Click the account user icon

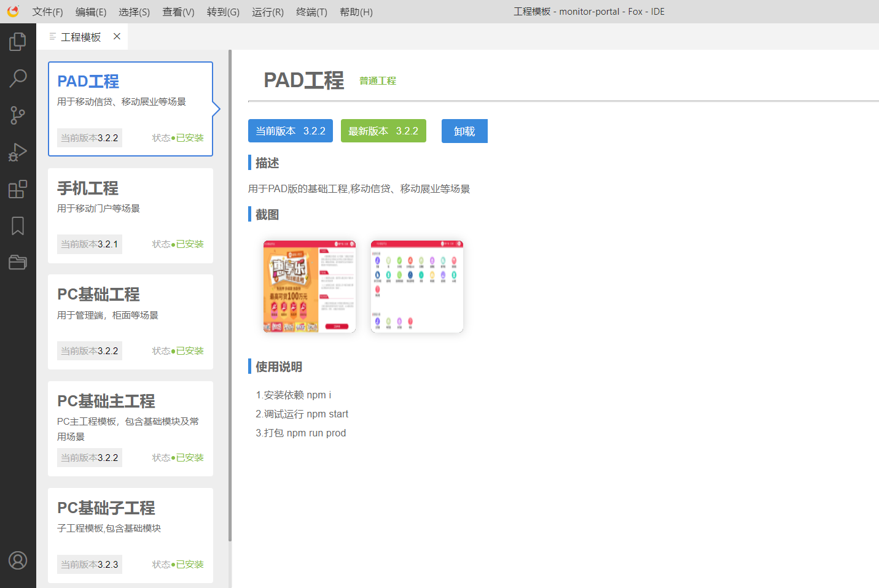(x=18, y=560)
